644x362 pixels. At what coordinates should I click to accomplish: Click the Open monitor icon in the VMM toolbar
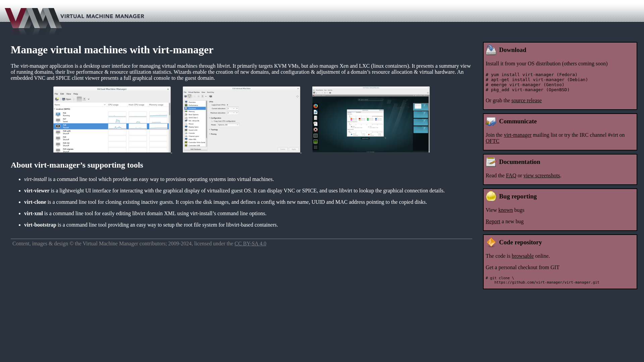point(64,99)
